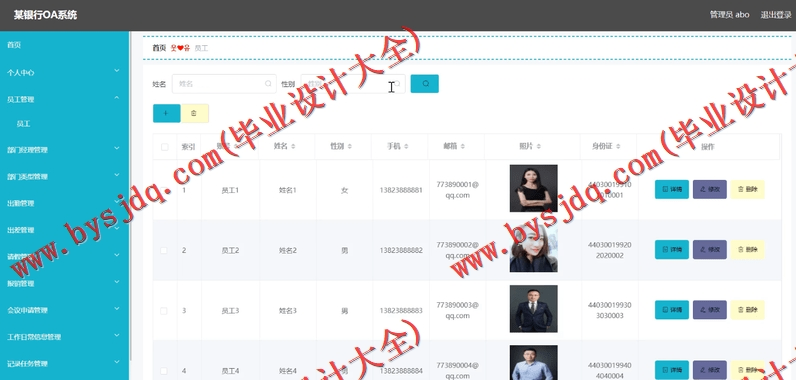Click 首页 in the breadcrumb

pos(159,48)
